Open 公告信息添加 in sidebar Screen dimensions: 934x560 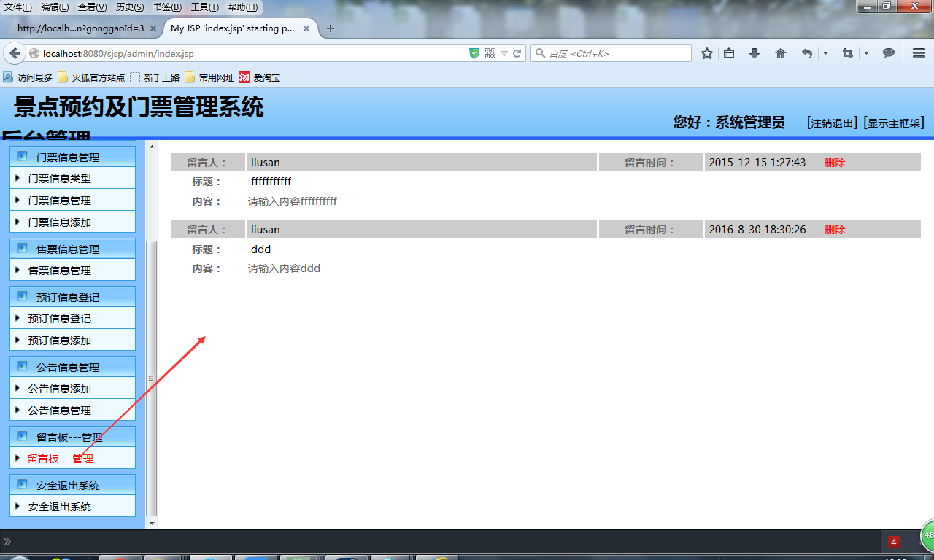point(60,389)
